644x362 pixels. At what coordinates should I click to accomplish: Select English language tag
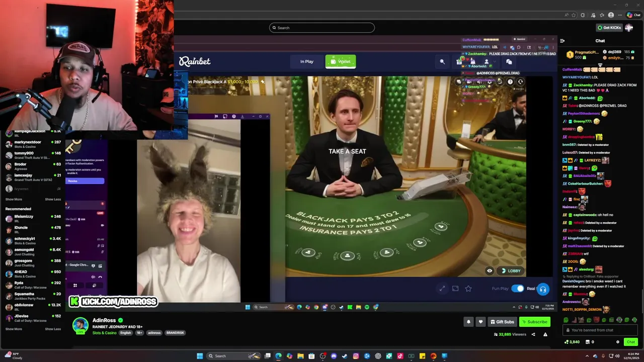tap(125, 333)
